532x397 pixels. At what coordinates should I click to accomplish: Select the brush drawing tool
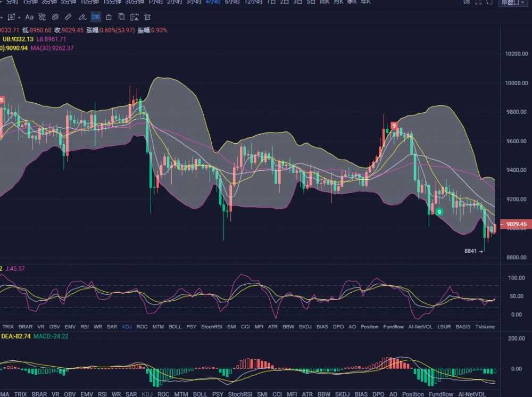point(82,17)
